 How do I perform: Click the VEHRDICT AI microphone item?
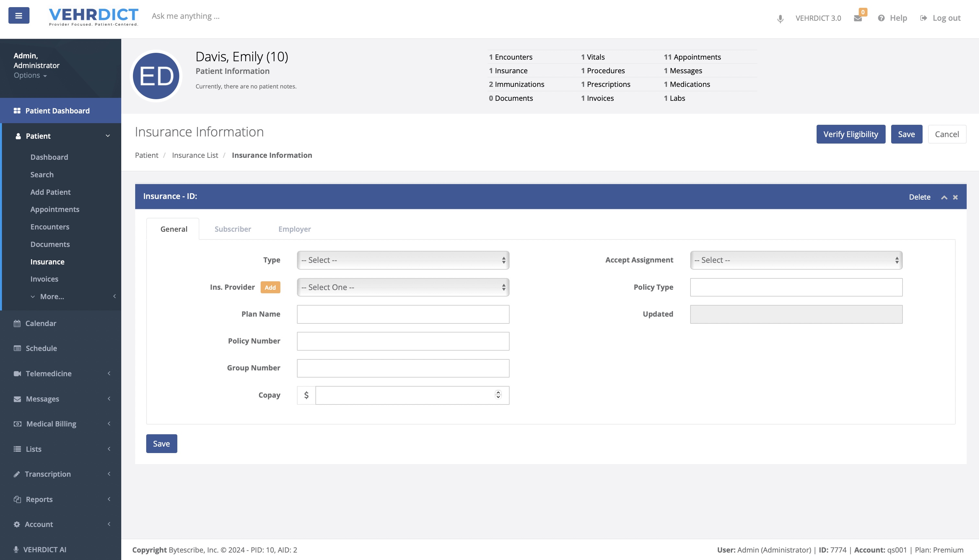44,549
